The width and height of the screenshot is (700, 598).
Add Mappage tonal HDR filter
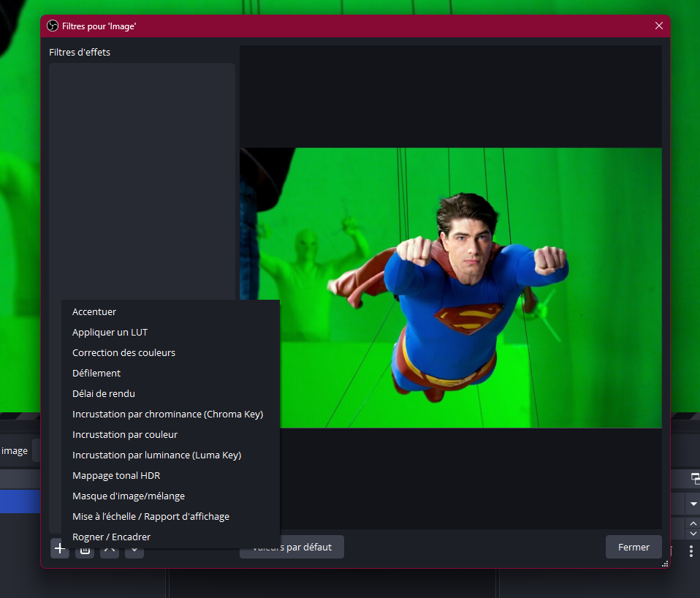pos(170,476)
